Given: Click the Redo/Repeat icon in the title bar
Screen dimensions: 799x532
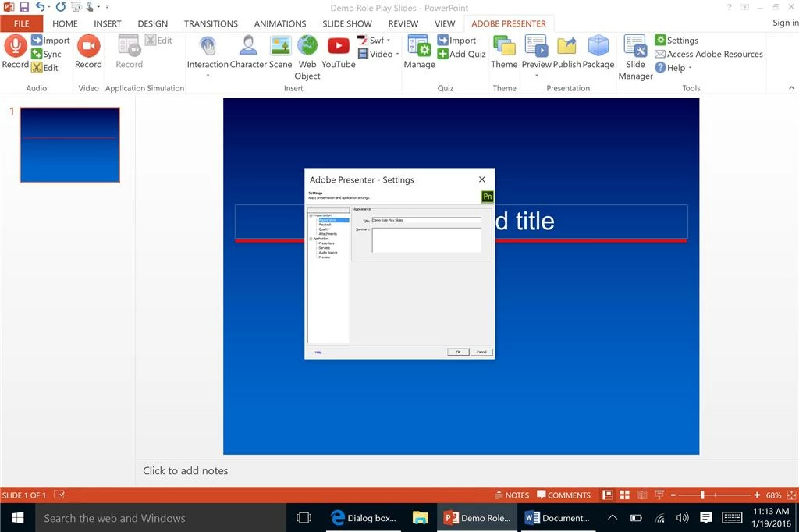Looking at the screenshot, I should pos(61,7).
